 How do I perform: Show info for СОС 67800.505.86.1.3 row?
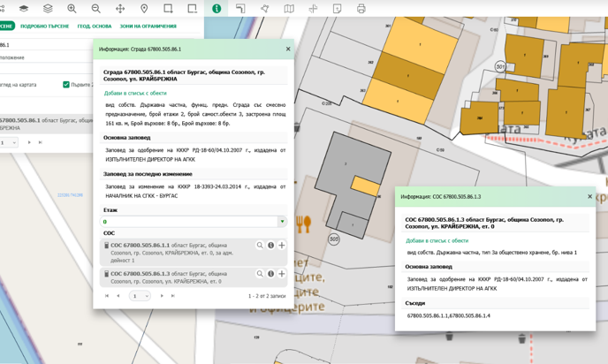[270, 274]
